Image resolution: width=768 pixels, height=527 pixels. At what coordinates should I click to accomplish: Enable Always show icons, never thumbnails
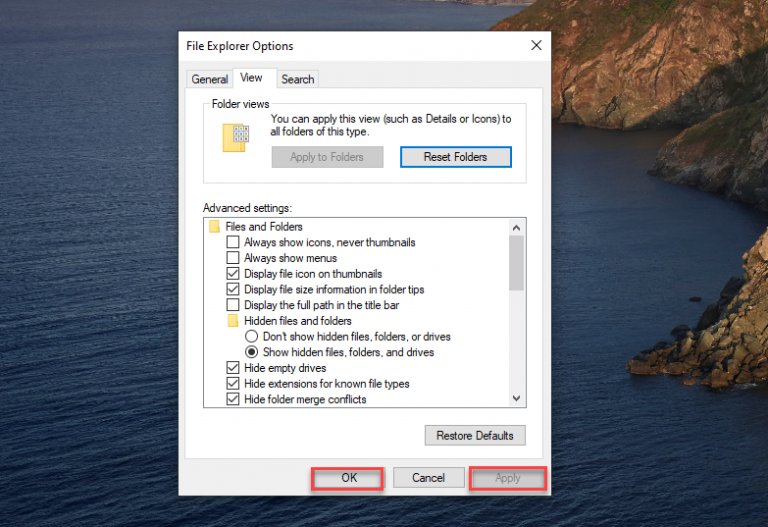(233, 242)
